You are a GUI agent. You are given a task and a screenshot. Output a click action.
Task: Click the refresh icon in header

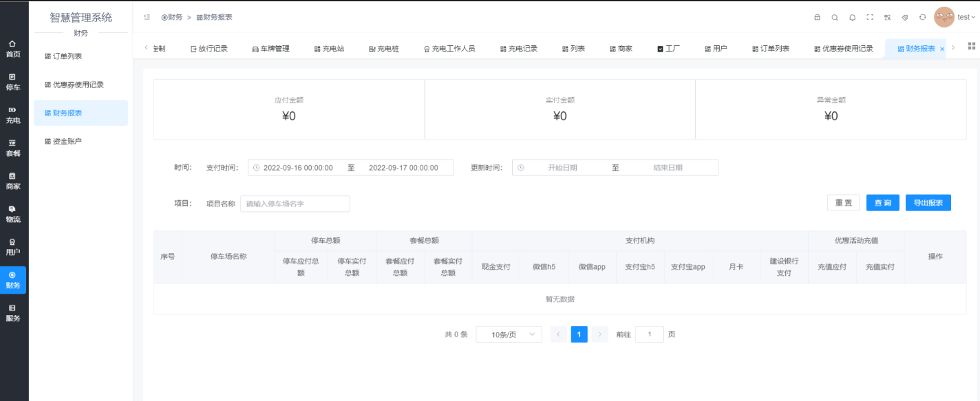point(923,17)
